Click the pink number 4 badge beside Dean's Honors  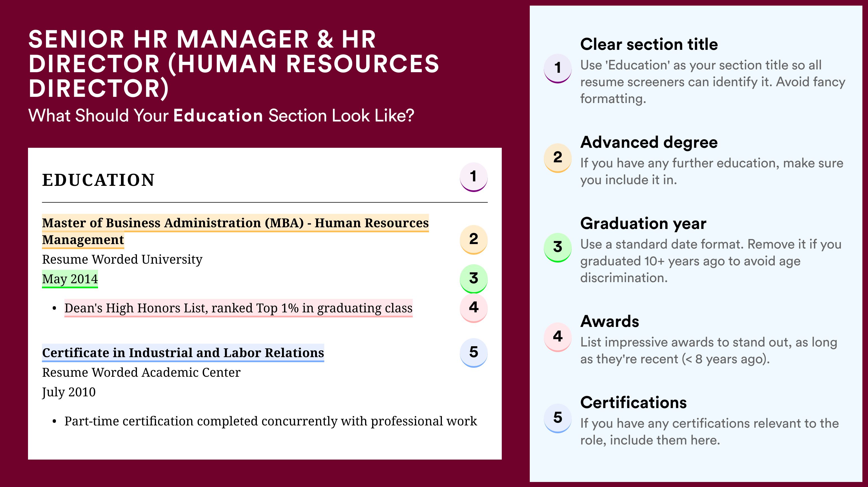coord(473,308)
